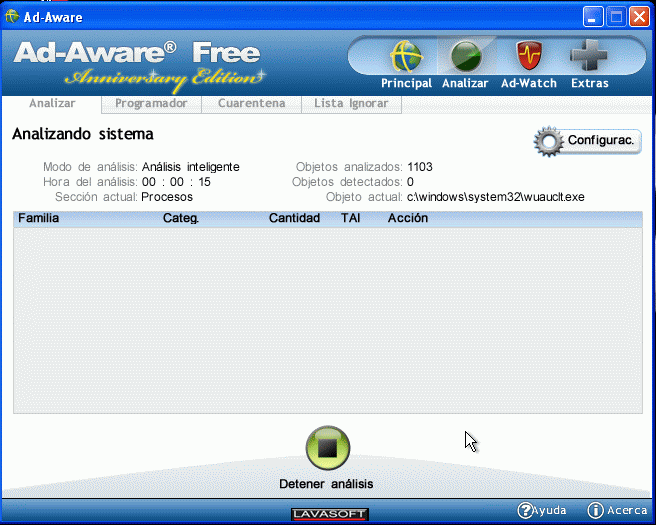This screenshot has width=656, height=525.
Task: Sort by the Cantidad column header
Action: pyautogui.click(x=294, y=218)
